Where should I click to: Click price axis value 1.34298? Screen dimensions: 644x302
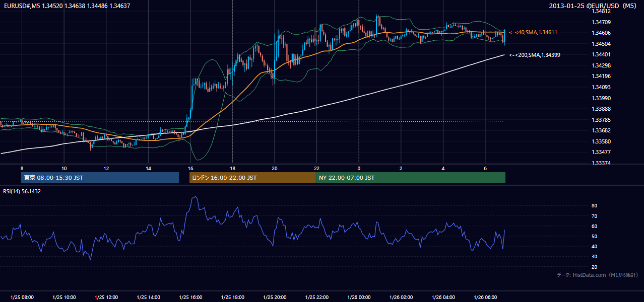602,65
